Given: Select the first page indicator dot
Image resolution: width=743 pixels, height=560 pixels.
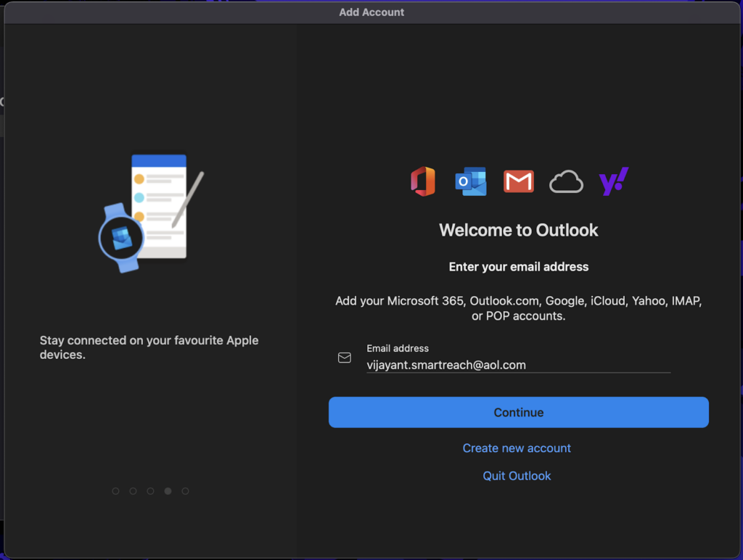Looking at the screenshot, I should pos(115,491).
